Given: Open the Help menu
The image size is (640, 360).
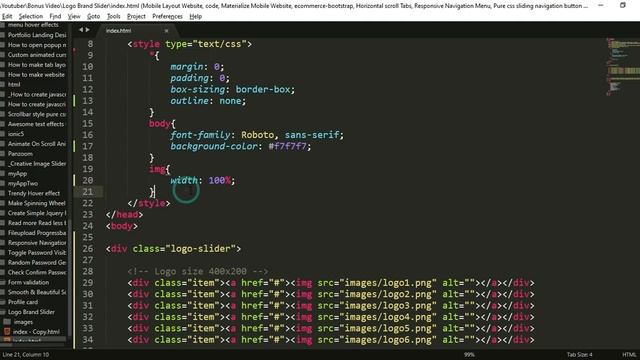Looking at the screenshot, I should [196, 16].
